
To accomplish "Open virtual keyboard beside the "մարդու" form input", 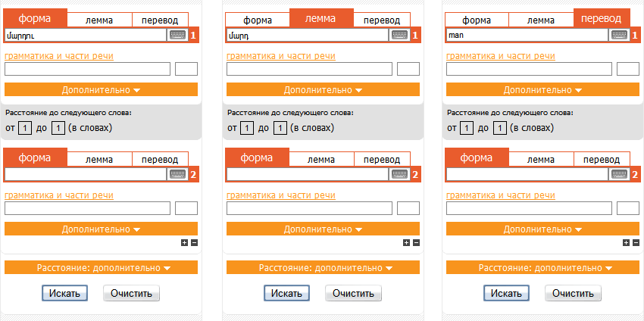I will pos(177,35).
